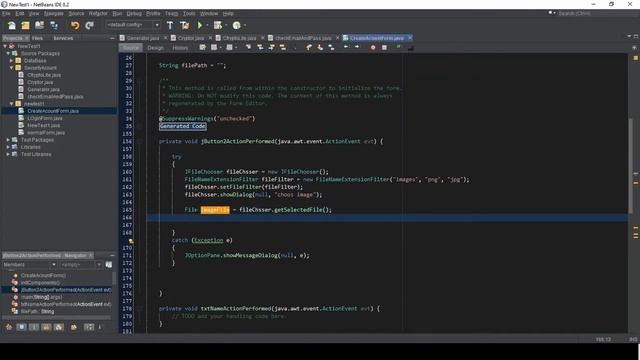Image resolution: width=640 pixels, height=360 pixels.
Task: Open LOginForm.java in project tree
Action: tap(45, 118)
